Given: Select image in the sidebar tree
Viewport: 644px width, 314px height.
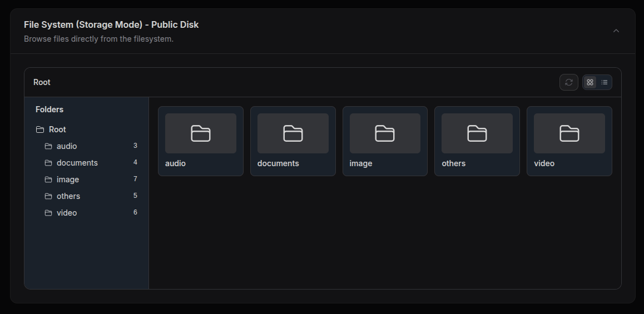Looking at the screenshot, I should pos(68,180).
